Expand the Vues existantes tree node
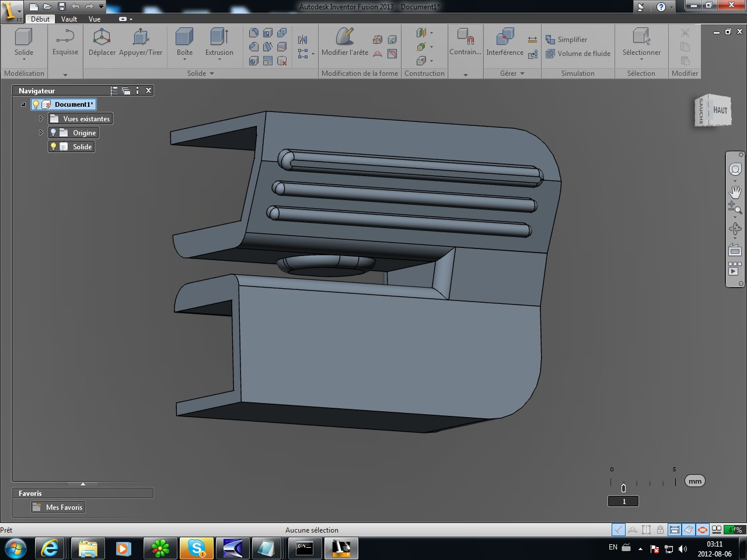Screen dimensions: 747x560 [x=41, y=119]
